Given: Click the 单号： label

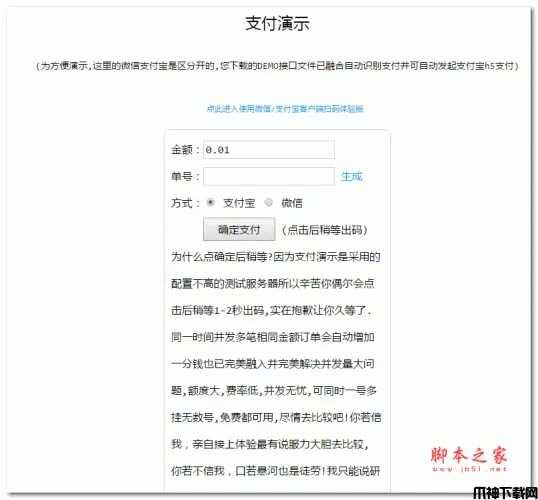Looking at the screenshot, I should pos(186,176).
